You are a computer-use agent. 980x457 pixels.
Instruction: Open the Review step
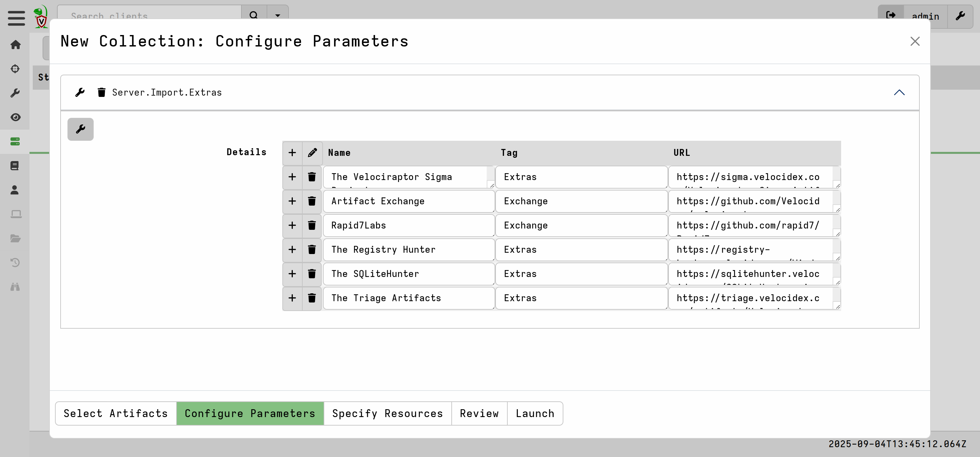pyautogui.click(x=479, y=413)
